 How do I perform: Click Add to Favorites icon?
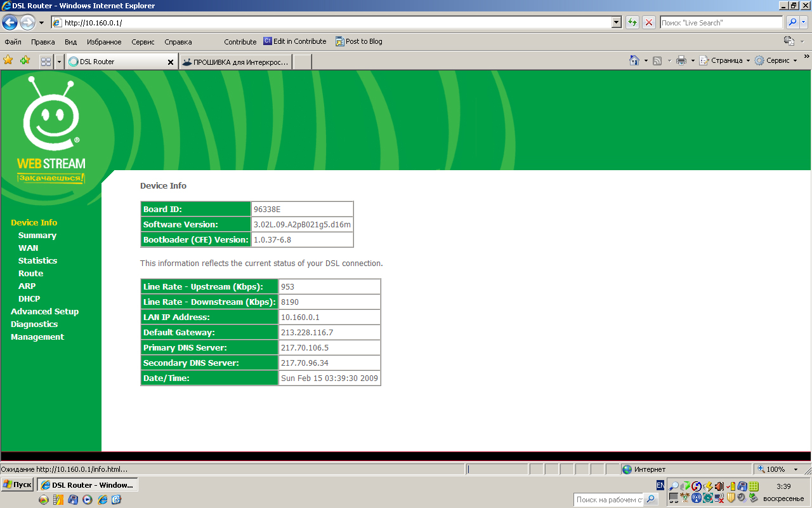25,60
